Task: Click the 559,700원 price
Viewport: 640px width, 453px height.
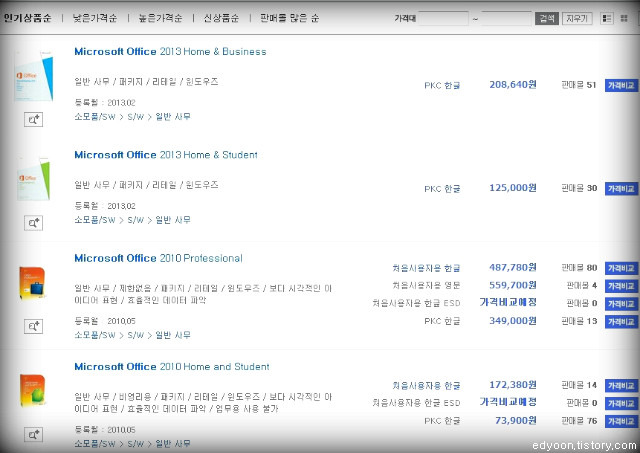Action: coord(513,285)
